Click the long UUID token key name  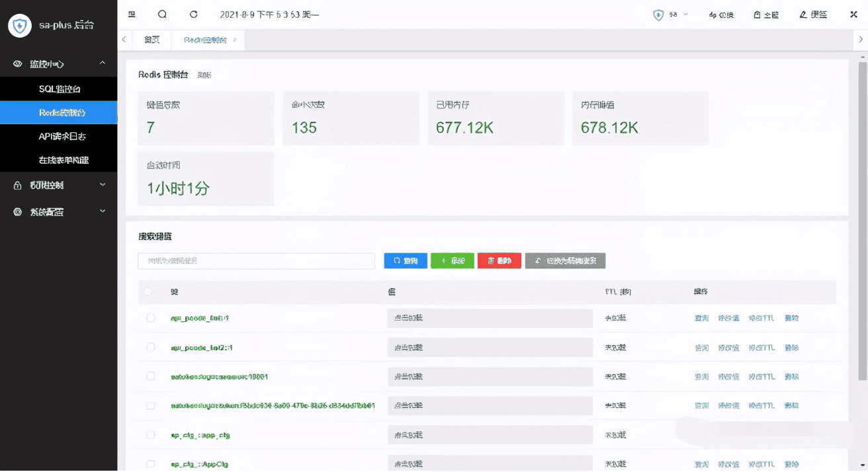273,405
